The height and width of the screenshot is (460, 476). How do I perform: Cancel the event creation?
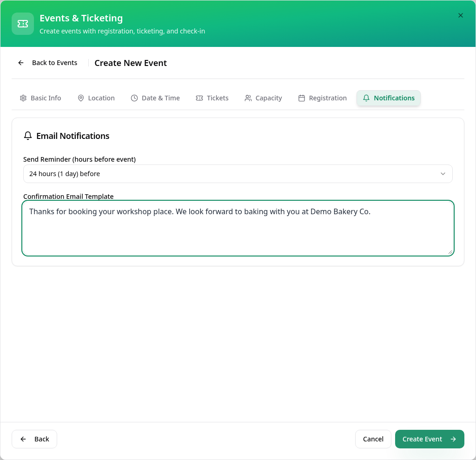pos(373,439)
